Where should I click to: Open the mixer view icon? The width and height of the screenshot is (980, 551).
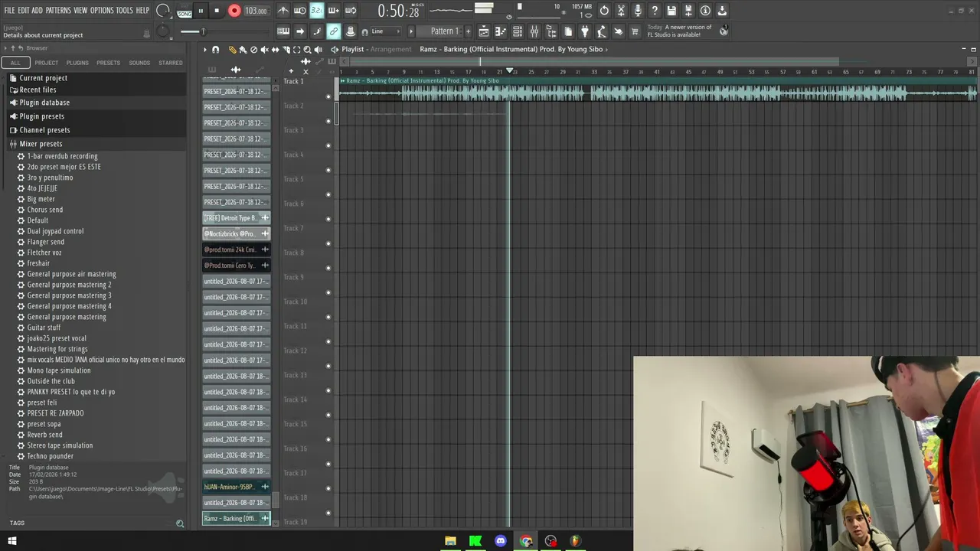pyautogui.click(x=534, y=31)
